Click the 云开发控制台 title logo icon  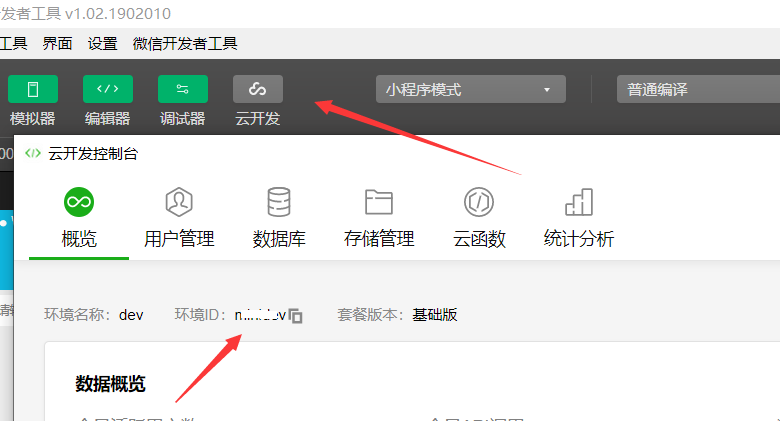coord(33,153)
